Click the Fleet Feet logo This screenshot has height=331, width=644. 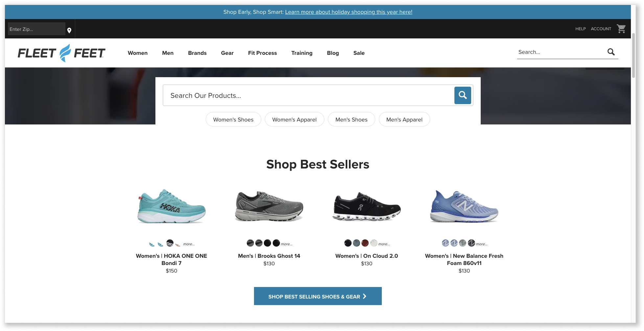(61, 53)
